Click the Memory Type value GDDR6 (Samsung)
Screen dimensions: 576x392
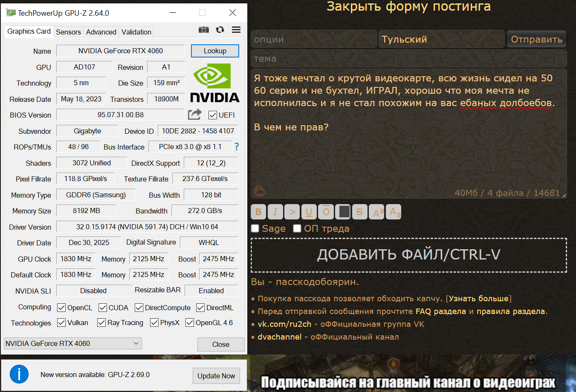point(96,195)
